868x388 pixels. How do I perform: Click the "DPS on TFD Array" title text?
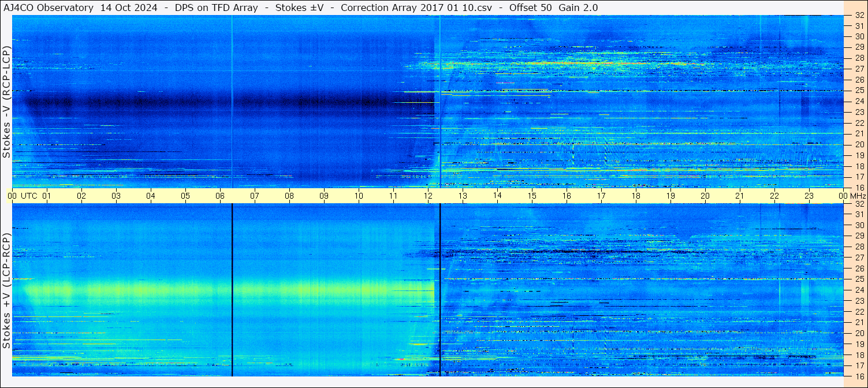click(x=208, y=8)
